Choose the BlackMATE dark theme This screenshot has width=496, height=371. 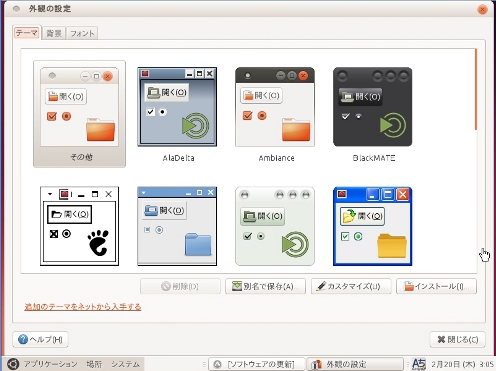[x=373, y=107]
